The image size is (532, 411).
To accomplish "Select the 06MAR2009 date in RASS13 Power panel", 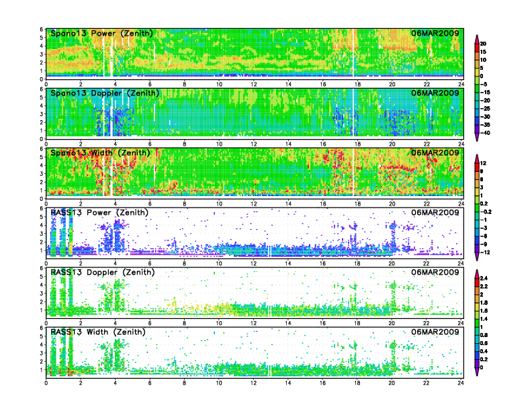I will coord(435,213).
